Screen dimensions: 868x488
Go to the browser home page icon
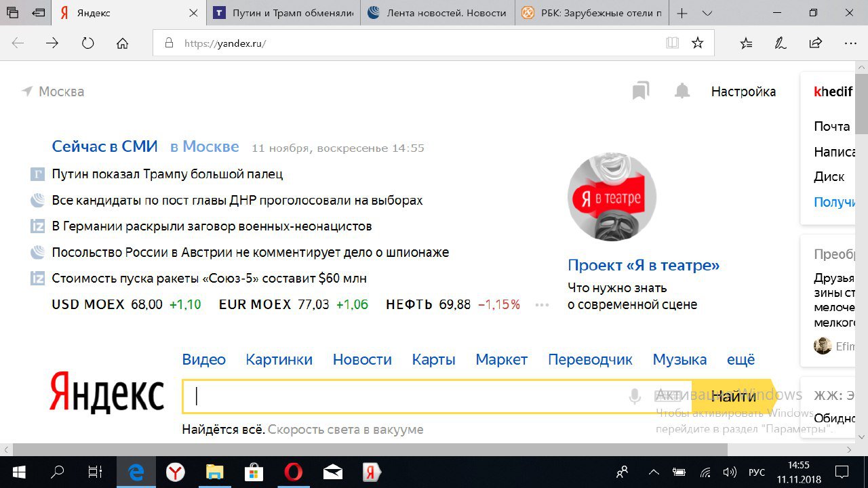(x=122, y=43)
